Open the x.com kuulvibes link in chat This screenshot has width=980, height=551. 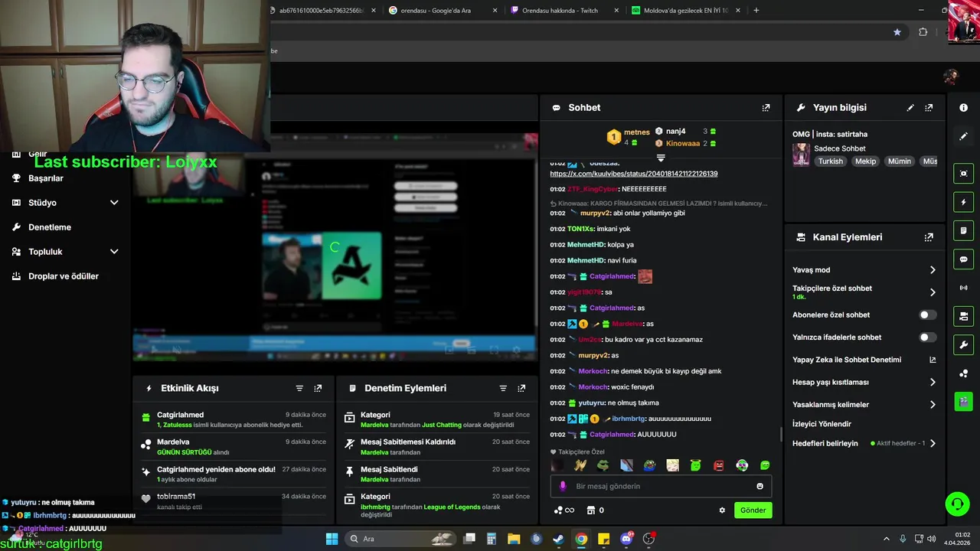[634, 174]
